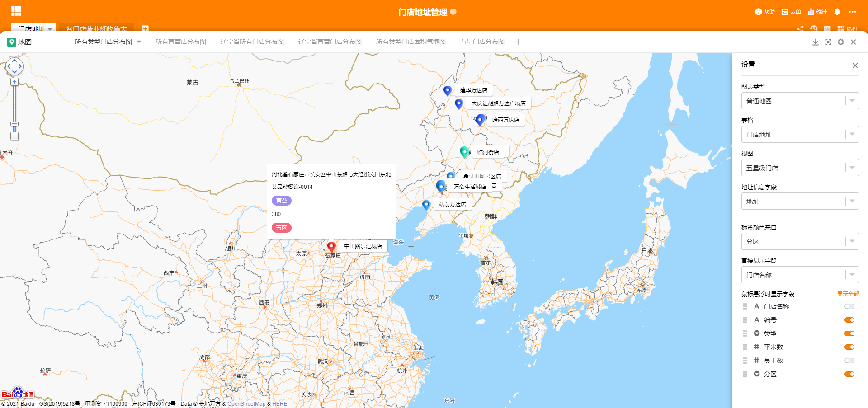Click the 显示全部 show all link
The image size is (868, 408).
point(848,294)
